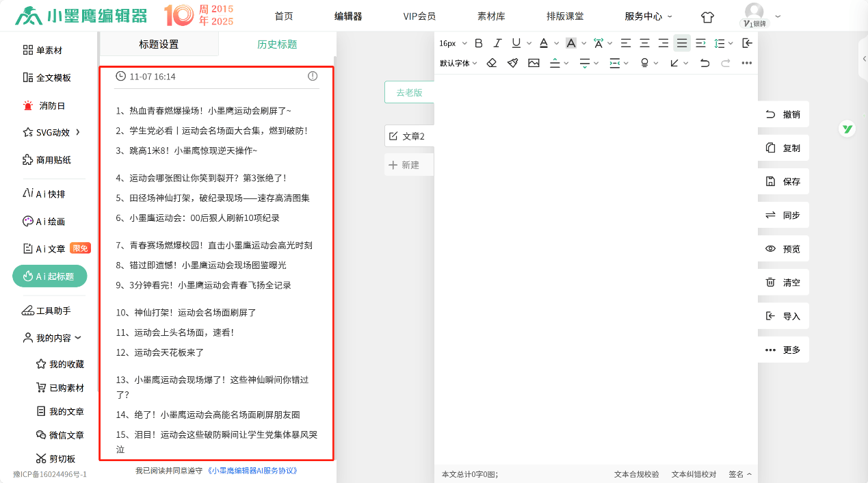Click the font color A swatch
The image size is (868, 483).
[x=544, y=43]
